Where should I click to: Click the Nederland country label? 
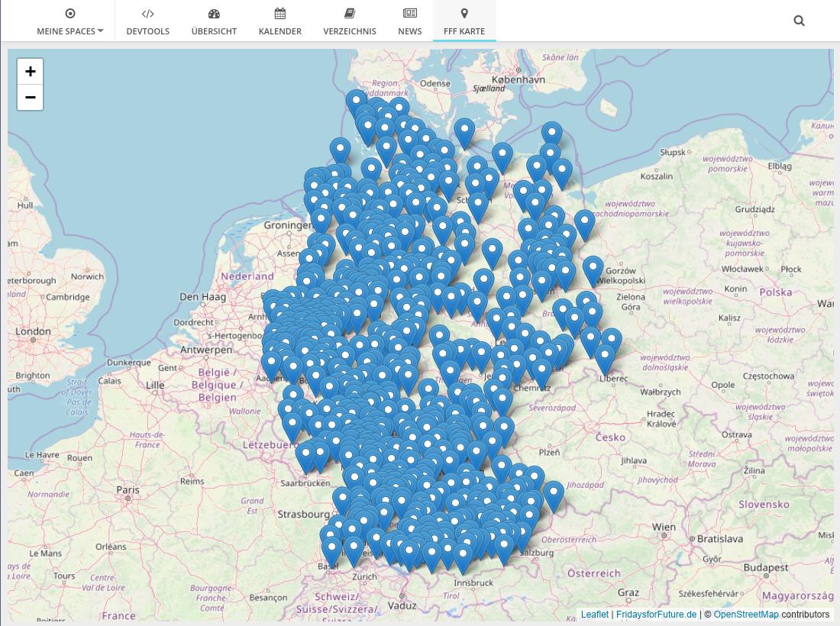pos(247,276)
